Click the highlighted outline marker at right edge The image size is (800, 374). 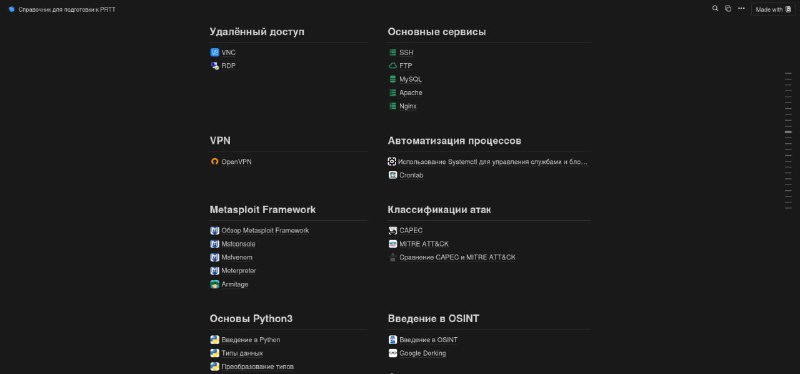[x=788, y=132]
